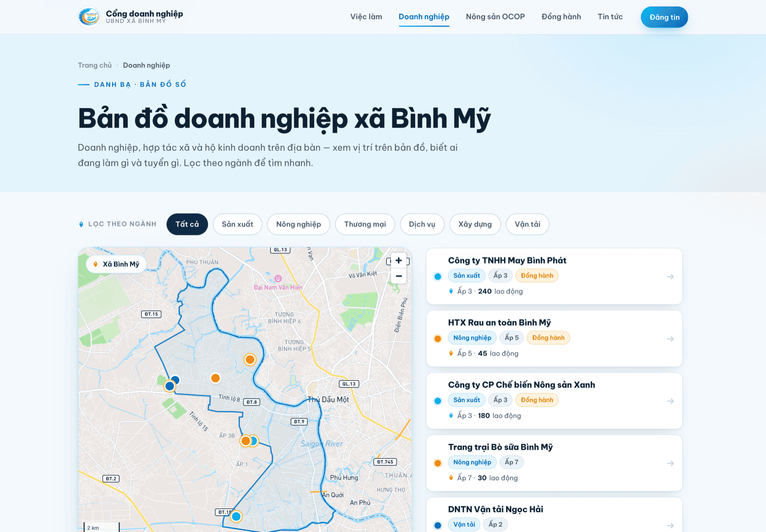Click dark-blue dot on Vận tải Ngọc Hải card
766x532 pixels.
coord(438,526)
